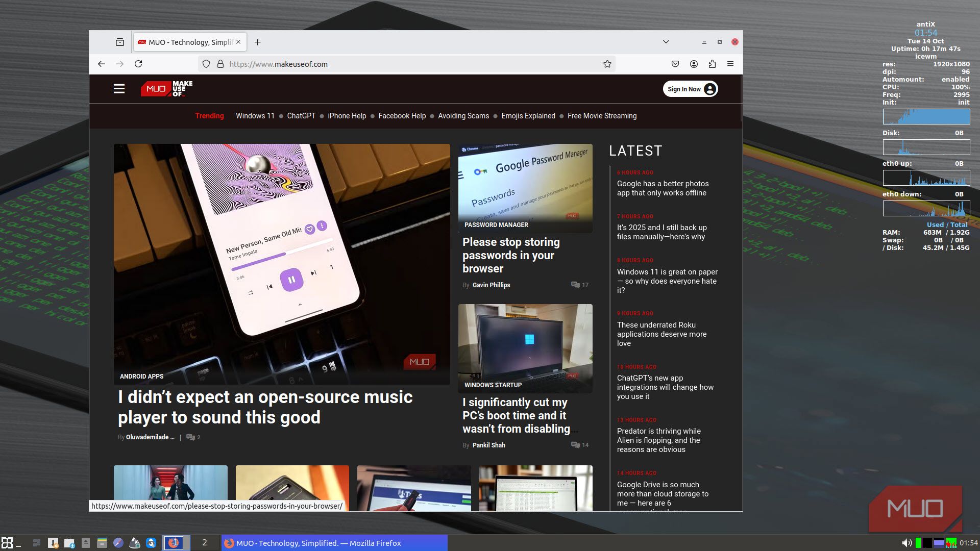Screen dimensions: 980x551
Task: Save page to Pocket icon
Action: click(675, 64)
